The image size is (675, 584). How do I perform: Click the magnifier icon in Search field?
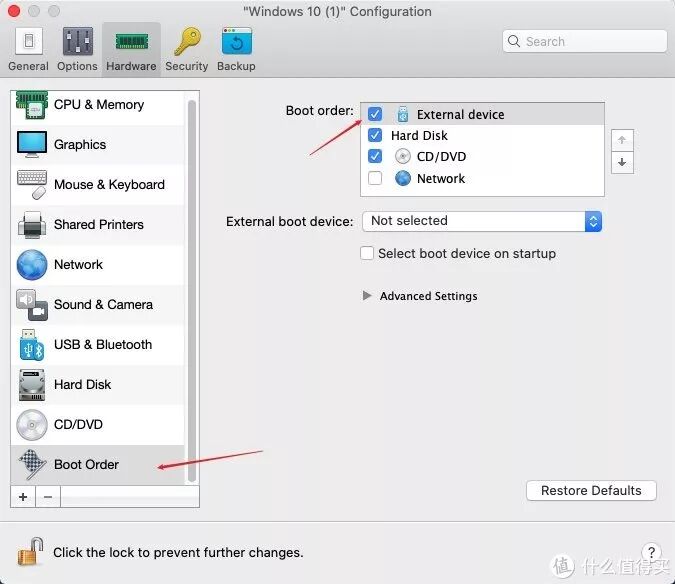[514, 41]
